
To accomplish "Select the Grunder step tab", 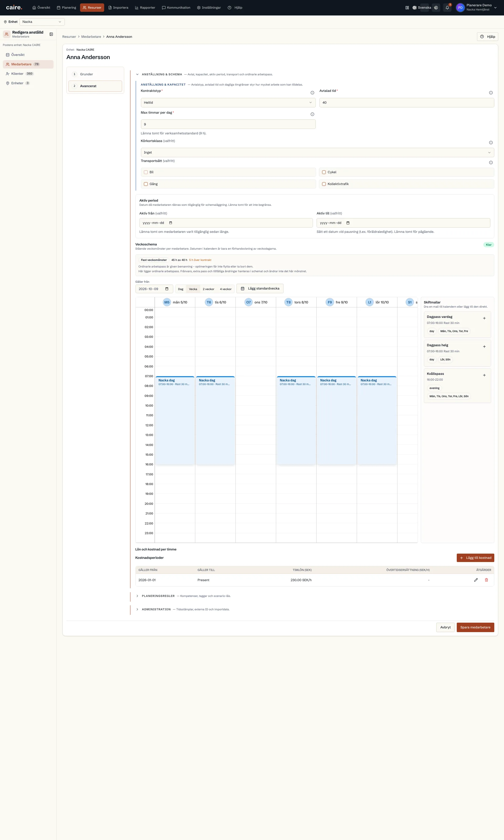I will 95,74.
